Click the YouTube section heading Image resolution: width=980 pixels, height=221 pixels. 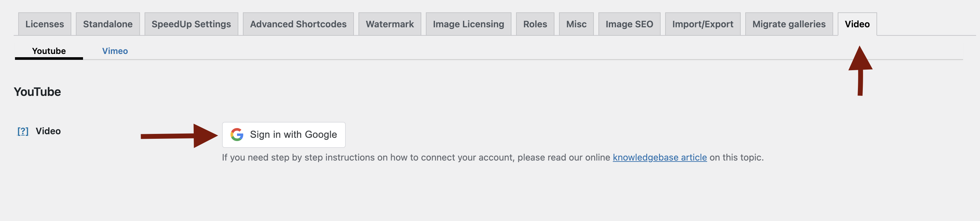point(37,92)
